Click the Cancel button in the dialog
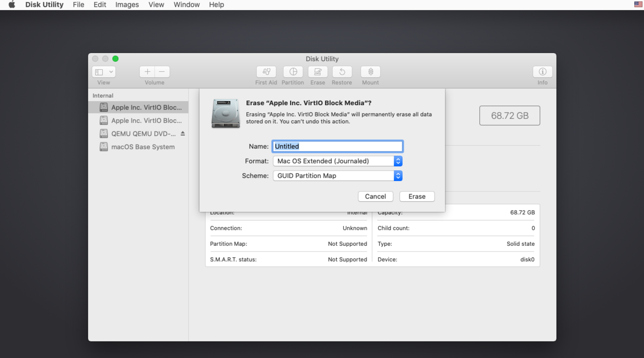This screenshot has height=358, width=644. click(375, 196)
